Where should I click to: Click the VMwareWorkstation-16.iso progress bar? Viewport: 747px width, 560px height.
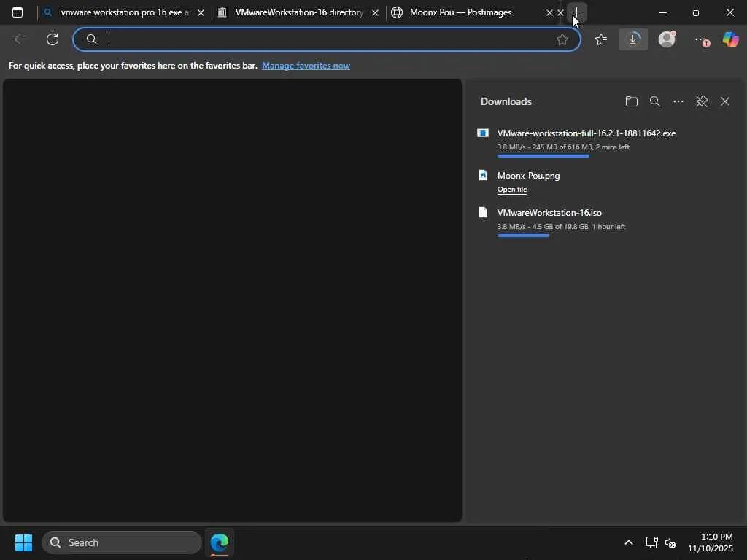tap(523, 236)
